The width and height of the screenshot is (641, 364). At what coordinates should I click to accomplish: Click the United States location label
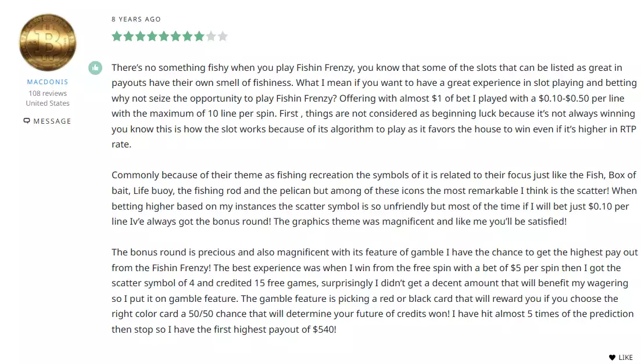(x=48, y=103)
